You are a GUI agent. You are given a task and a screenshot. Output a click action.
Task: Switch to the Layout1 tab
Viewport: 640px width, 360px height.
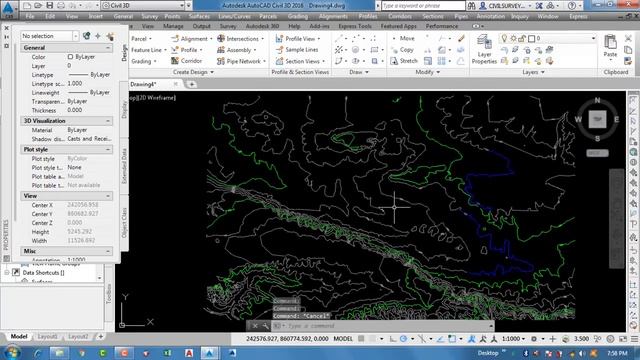tap(47, 337)
